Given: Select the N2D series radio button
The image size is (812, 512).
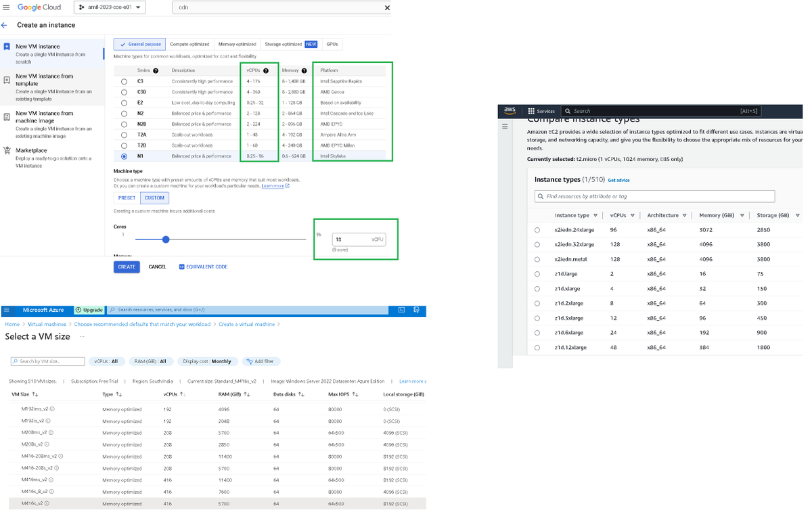Looking at the screenshot, I should tap(124, 124).
